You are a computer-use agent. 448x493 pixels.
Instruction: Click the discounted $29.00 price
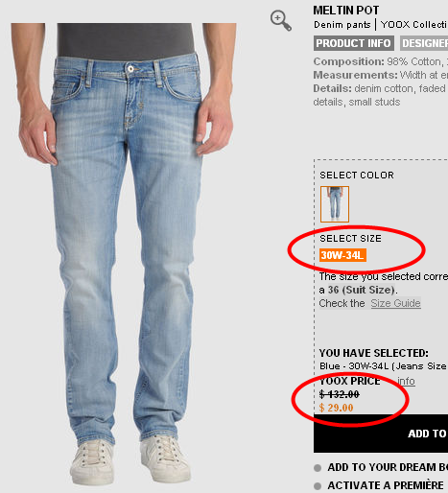(x=336, y=408)
